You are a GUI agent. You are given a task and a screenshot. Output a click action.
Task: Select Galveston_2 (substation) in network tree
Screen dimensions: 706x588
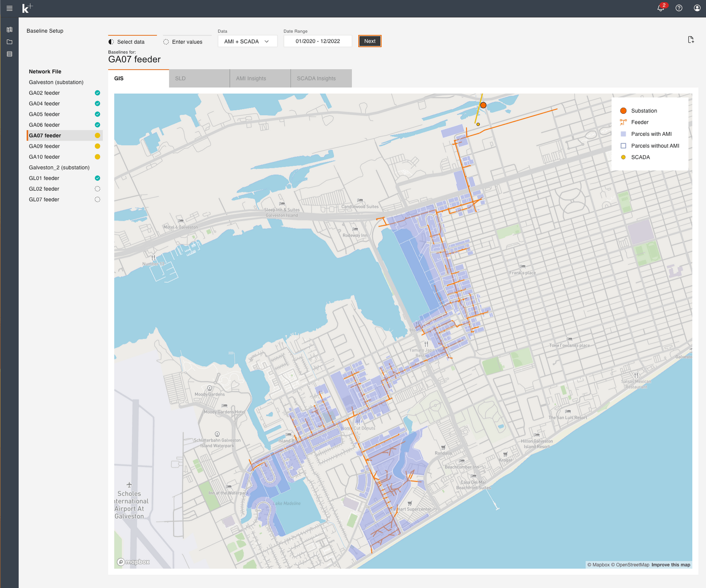coord(59,168)
